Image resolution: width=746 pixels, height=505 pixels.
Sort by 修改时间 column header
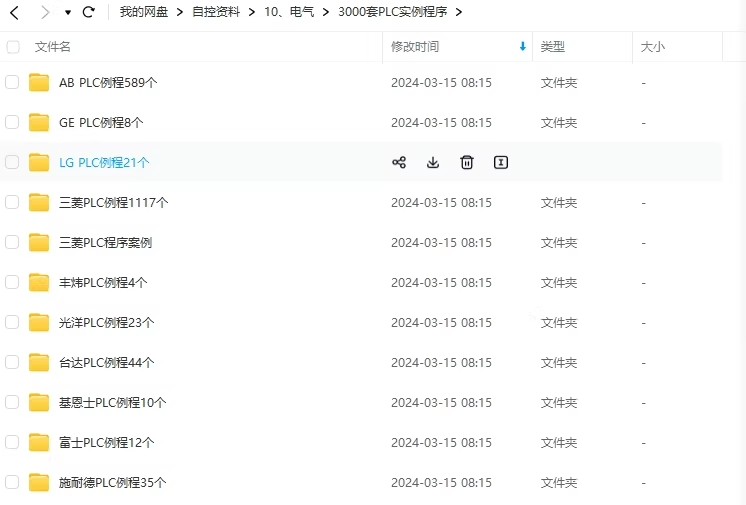click(x=415, y=47)
